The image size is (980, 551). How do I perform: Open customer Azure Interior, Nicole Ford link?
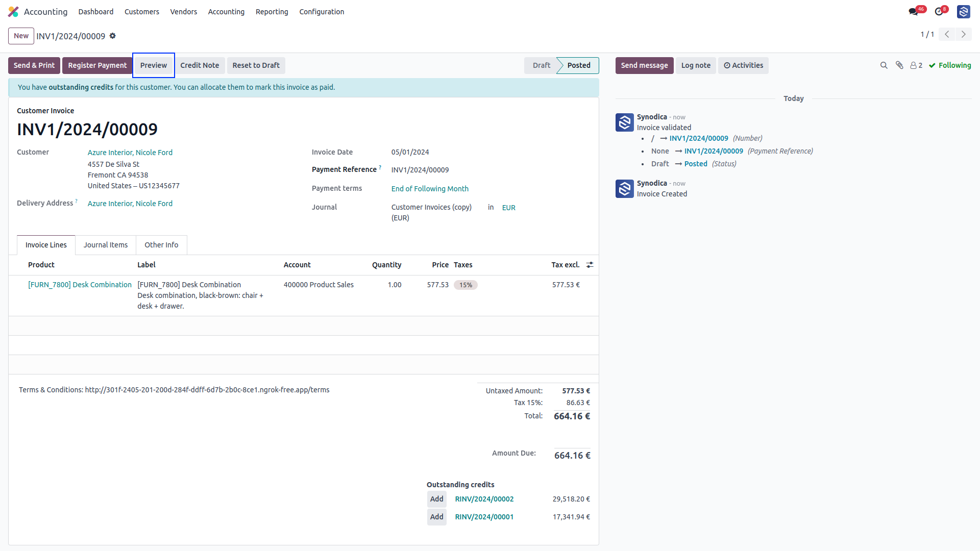[x=130, y=153]
